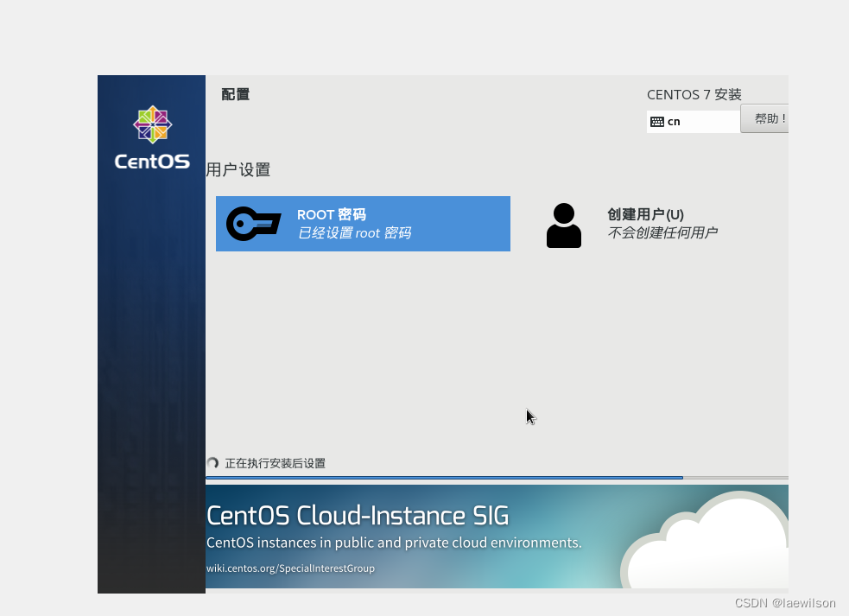
Task: Click the 帮助！ button
Action: click(x=764, y=118)
